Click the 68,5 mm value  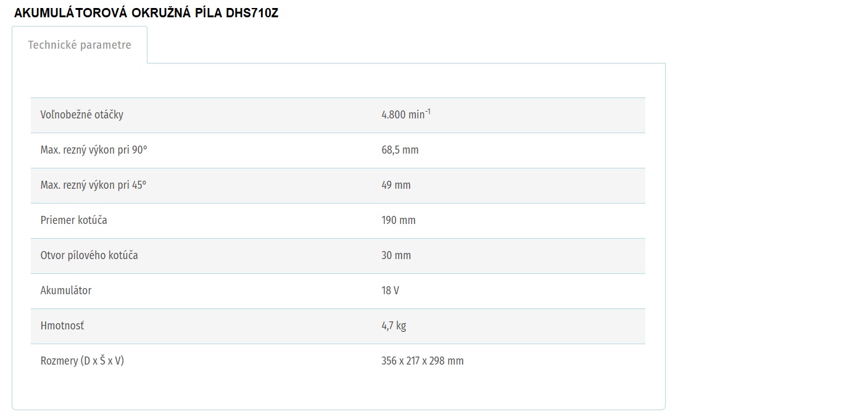click(400, 150)
